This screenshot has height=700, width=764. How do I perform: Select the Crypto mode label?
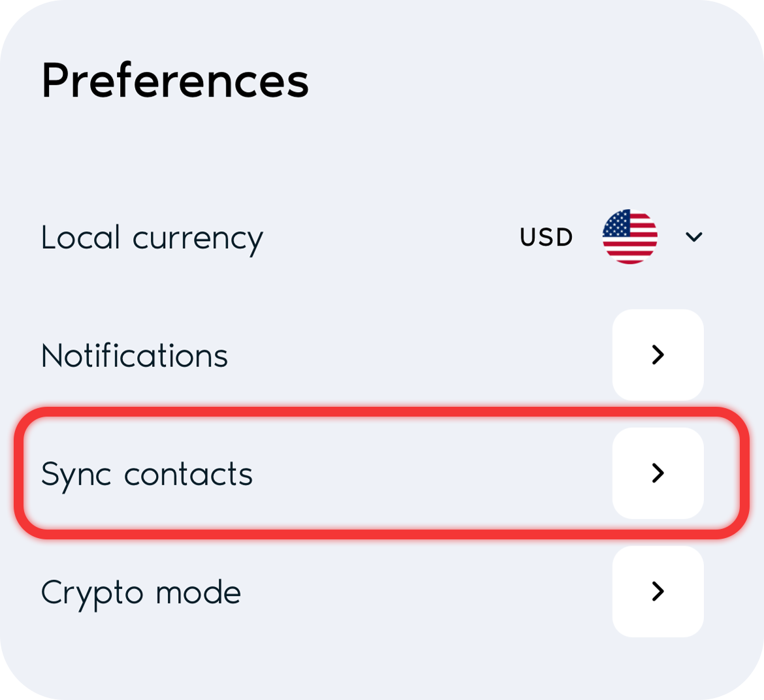141,594
